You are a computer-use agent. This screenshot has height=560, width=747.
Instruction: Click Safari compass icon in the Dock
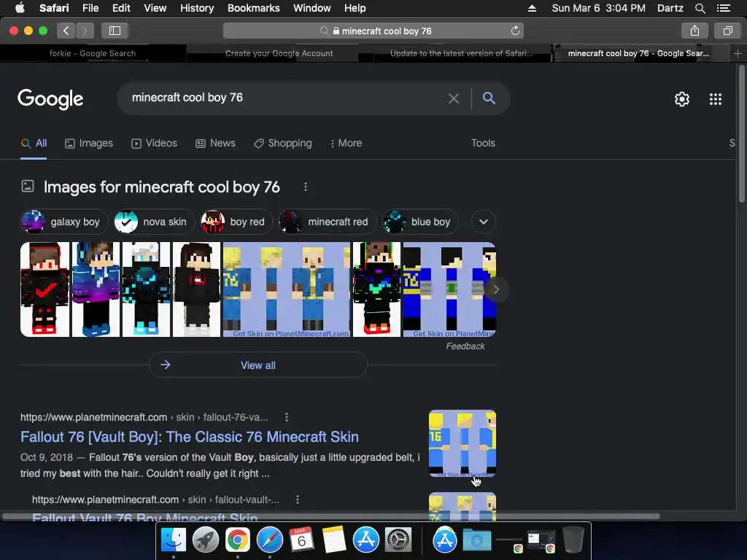tap(270, 540)
